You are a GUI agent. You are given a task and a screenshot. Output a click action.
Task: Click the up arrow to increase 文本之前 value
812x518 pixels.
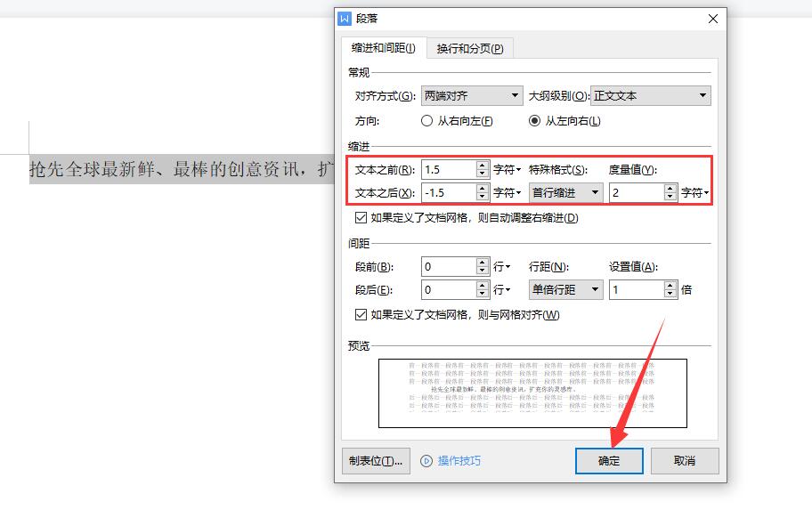coord(483,164)
